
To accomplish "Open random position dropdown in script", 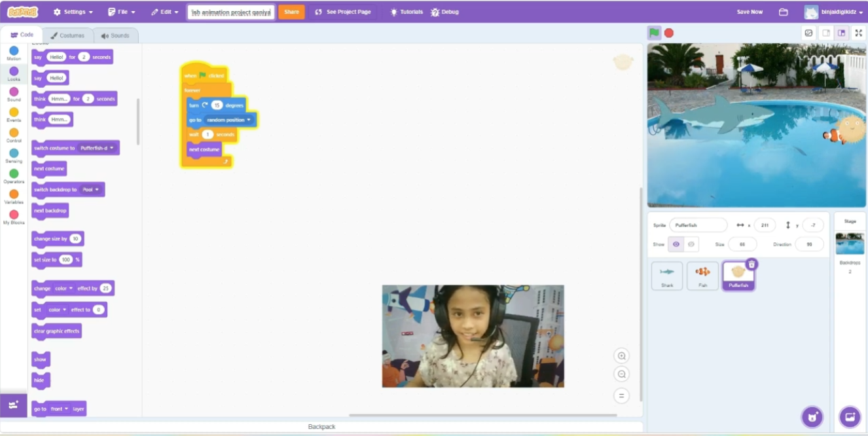I will [228, 120].
